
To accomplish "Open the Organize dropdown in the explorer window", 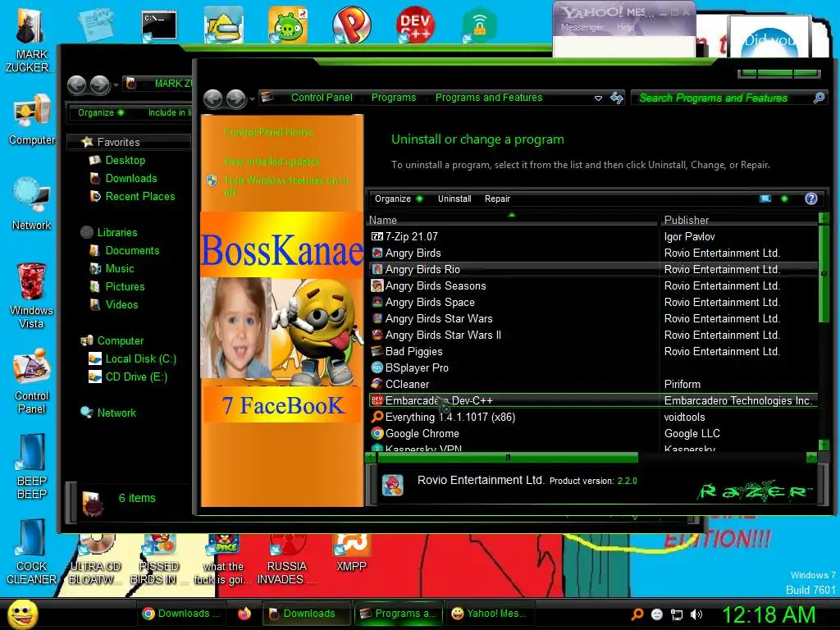I will coord(101,112).
